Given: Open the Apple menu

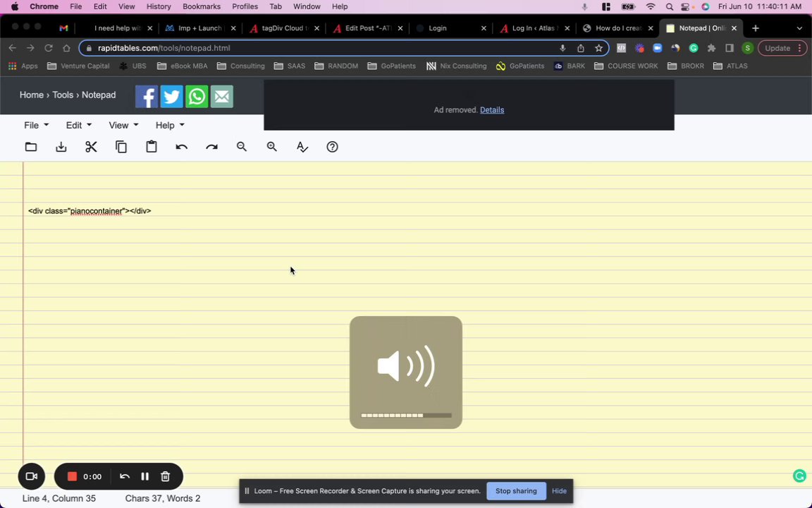Looking at the screenshot, I should 15,7.
